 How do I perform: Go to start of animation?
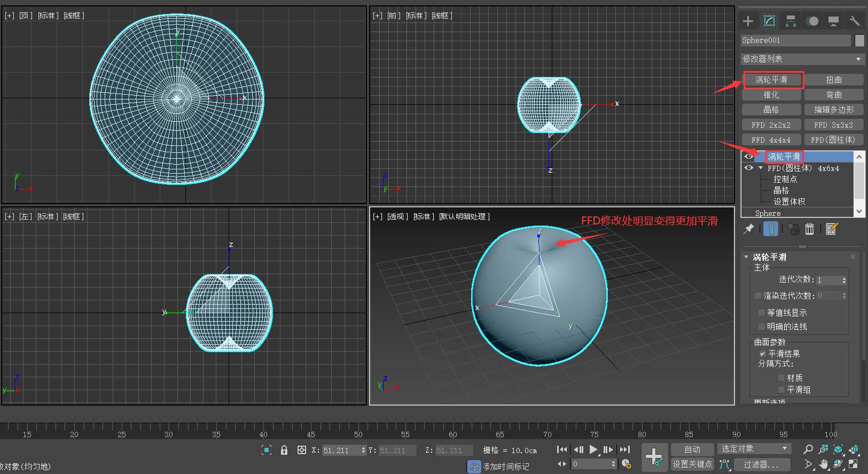(x=562, y=449)
